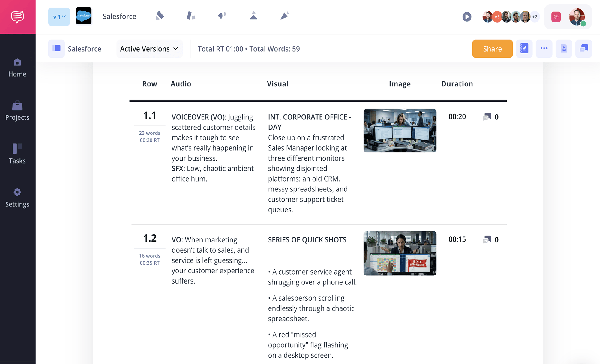Open the user profile avatar

tap(577, 17)
